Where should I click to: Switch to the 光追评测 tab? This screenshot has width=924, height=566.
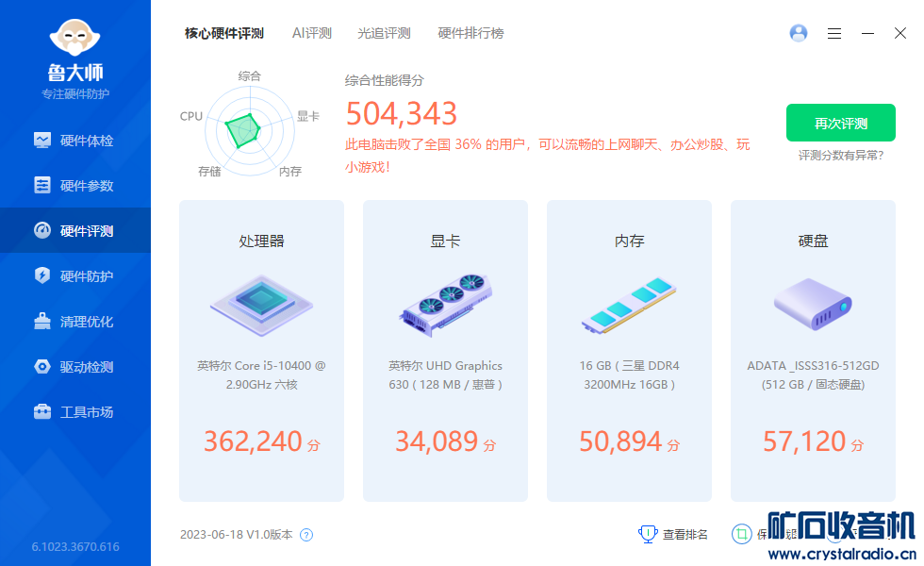coord(384,33)
